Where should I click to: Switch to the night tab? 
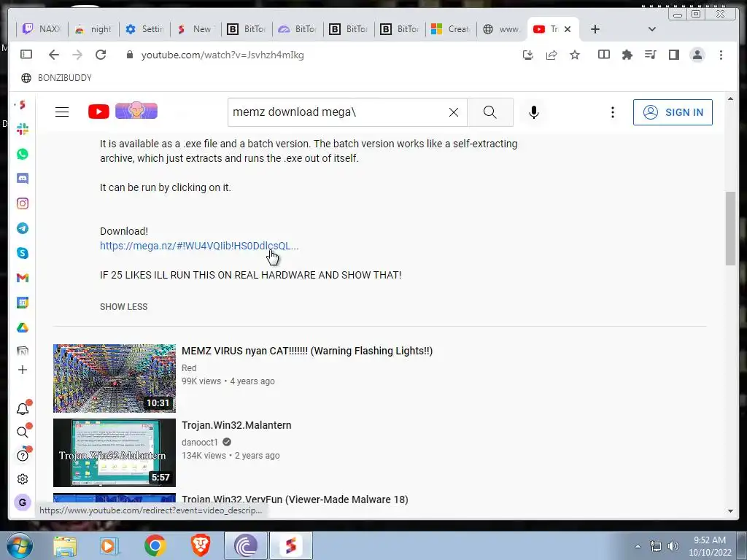93,29
